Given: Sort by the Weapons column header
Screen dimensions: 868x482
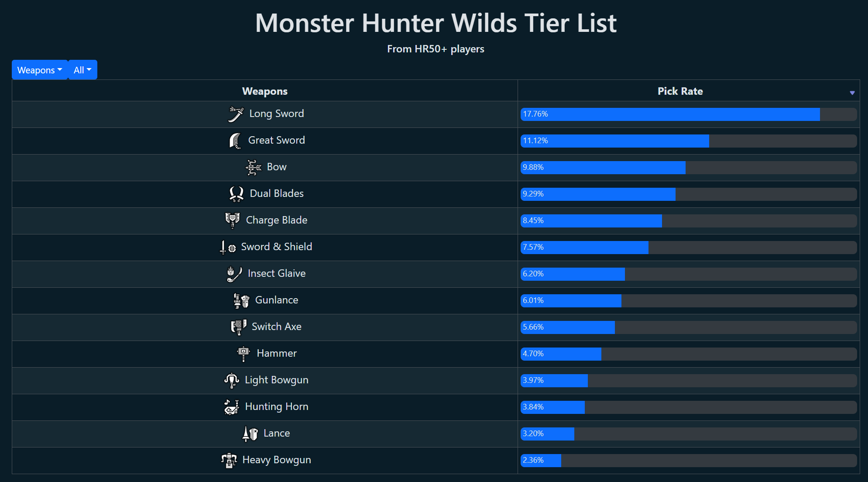Looking at the screenshot, I should (x=264, y=91).
